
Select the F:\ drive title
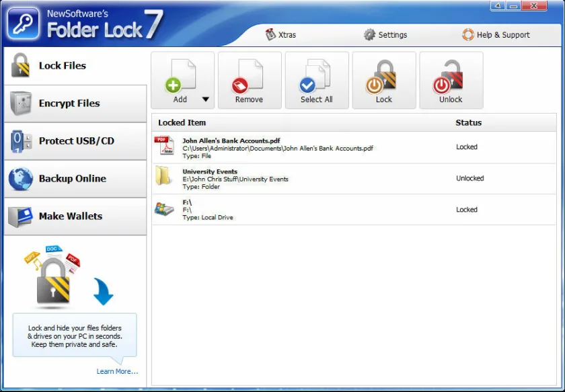187,202
